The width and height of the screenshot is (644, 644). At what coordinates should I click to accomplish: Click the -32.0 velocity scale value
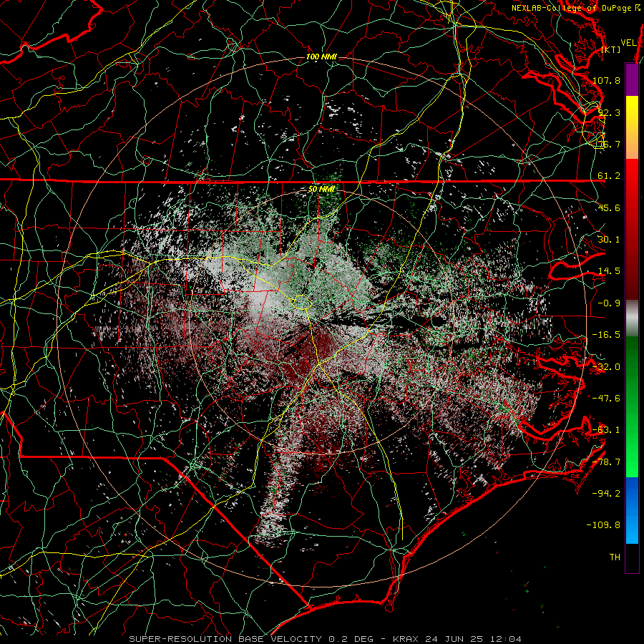[x=606, y=367]
